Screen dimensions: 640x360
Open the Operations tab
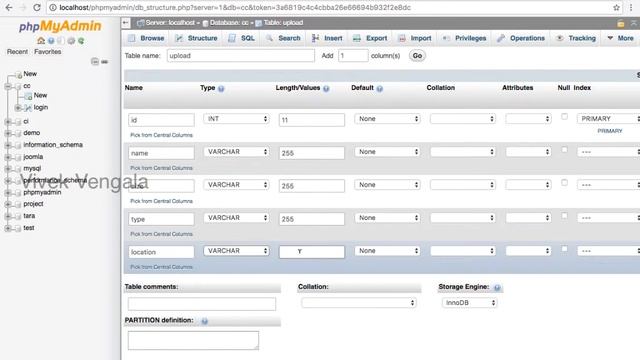click(x=521, y=38)
